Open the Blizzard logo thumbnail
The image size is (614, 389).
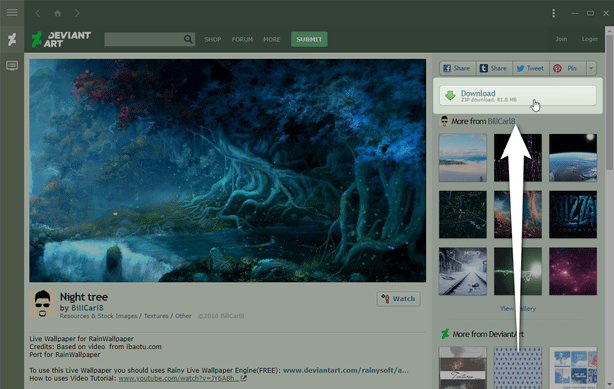point(573,214)
